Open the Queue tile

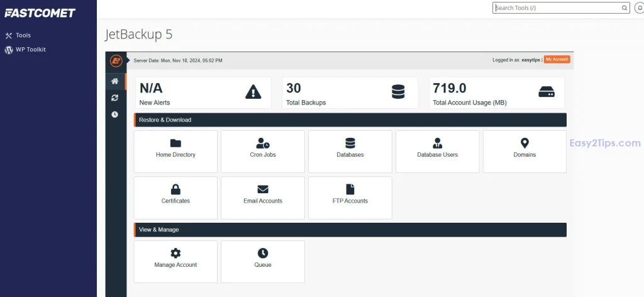point(263,262)
